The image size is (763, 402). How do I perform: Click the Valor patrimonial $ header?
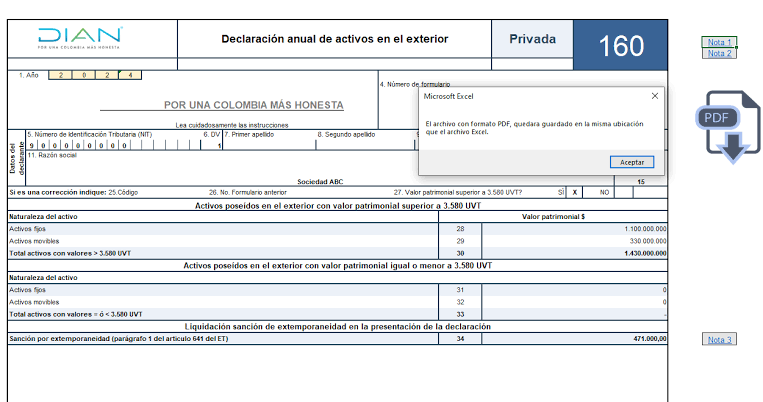coord(553,217)
